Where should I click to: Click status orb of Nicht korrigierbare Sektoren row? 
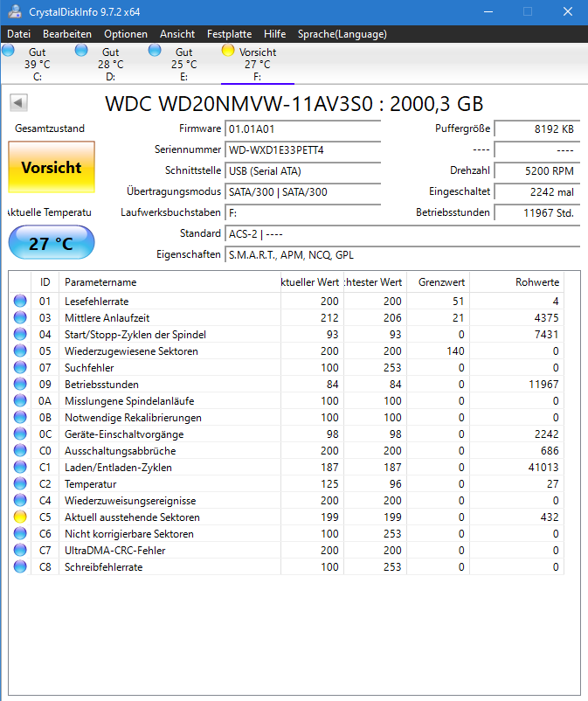pyautogui.click(x=20, y=533)
